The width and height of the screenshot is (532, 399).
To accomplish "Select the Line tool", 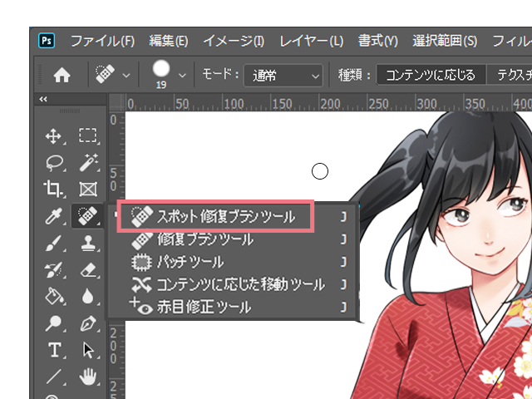I will click(x=54, y=377).
